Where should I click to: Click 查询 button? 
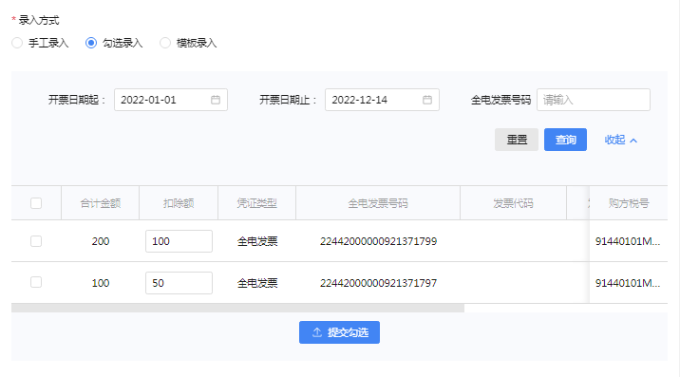click(566, 140)
